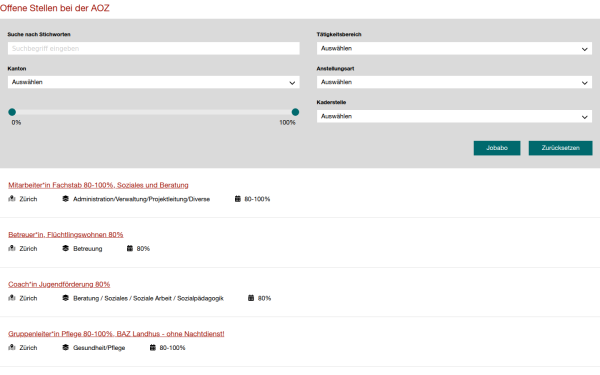Click the calendar icon next to 80-100% in Fachstab row
The image size is (600, 375).
tap(238, 199)
